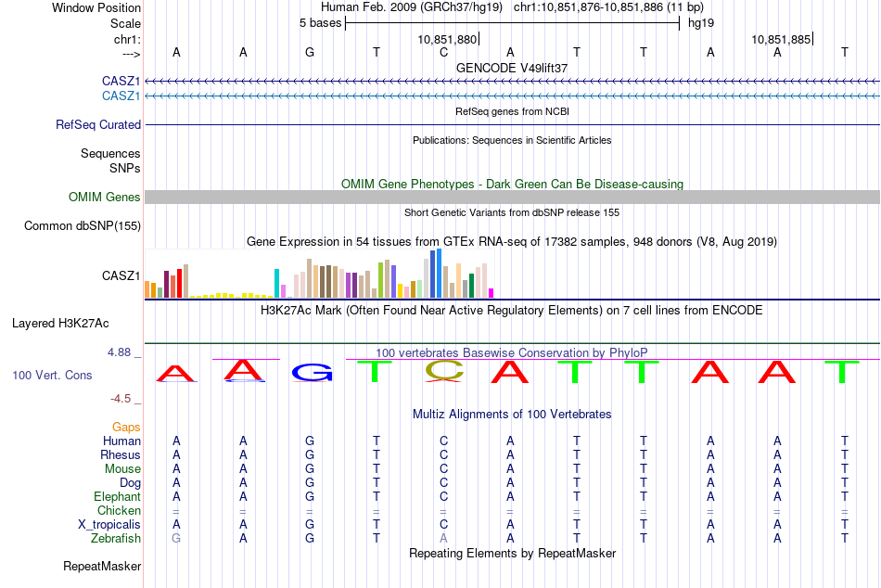Select the Zebrafish alignment row label

[116, 539]
